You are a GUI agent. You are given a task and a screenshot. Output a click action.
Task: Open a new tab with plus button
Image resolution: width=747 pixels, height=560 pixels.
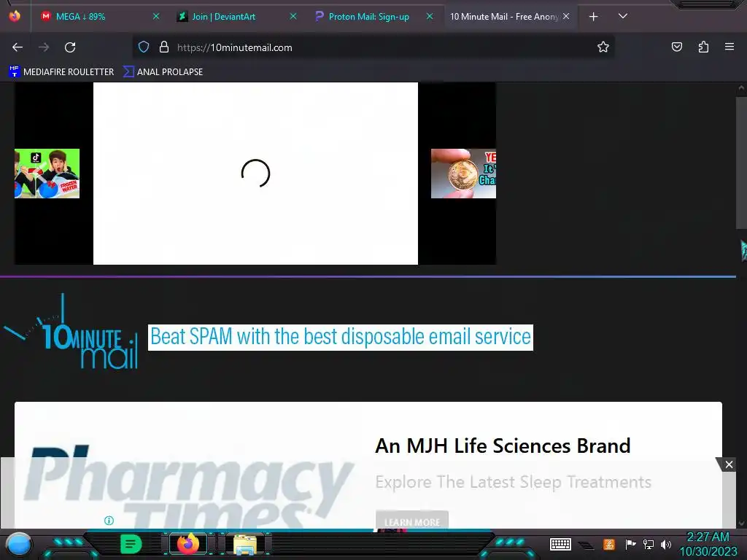pyautogui.click(x=594, y=17)
